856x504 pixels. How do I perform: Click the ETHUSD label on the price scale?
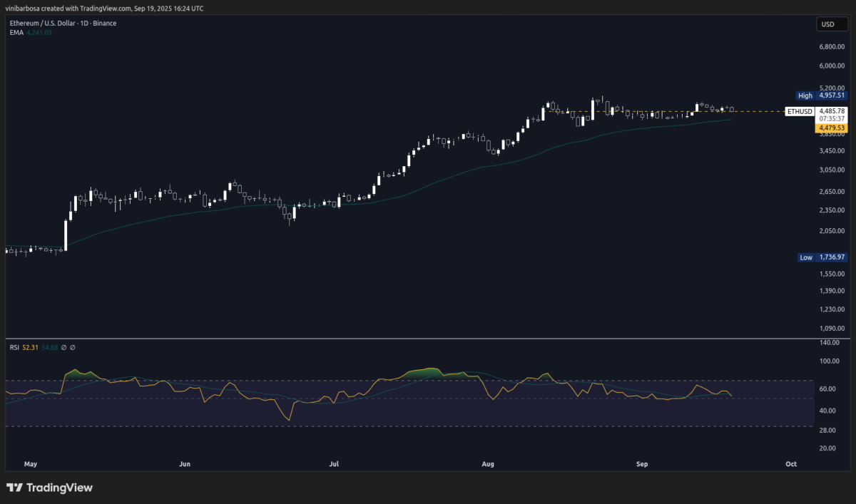click(x=799, y=111)
